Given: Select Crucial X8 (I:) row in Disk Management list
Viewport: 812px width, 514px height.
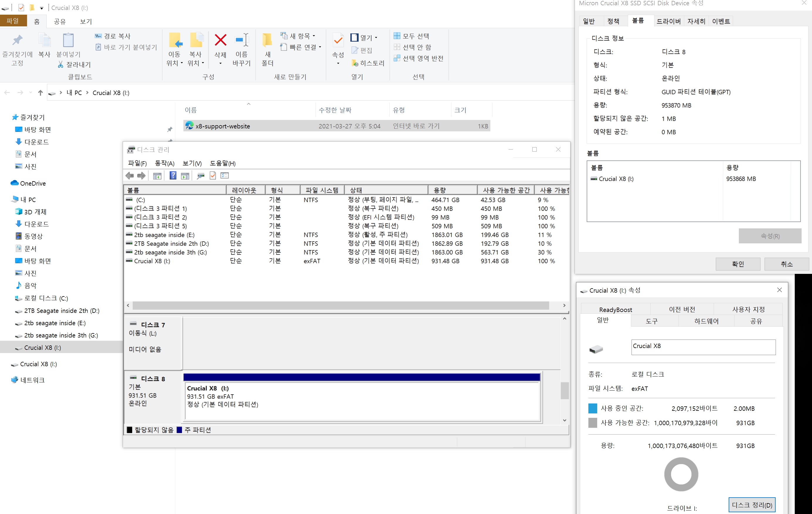Looking at the screenshot, I should coord(346,261).
